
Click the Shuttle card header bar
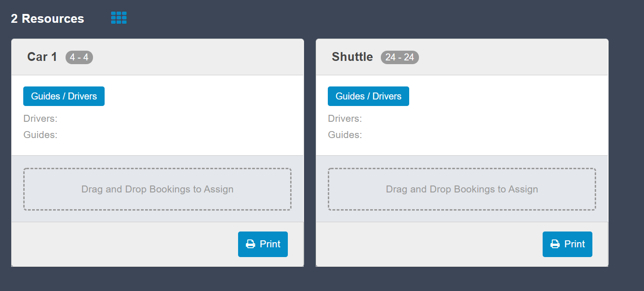tap(462, 57)
